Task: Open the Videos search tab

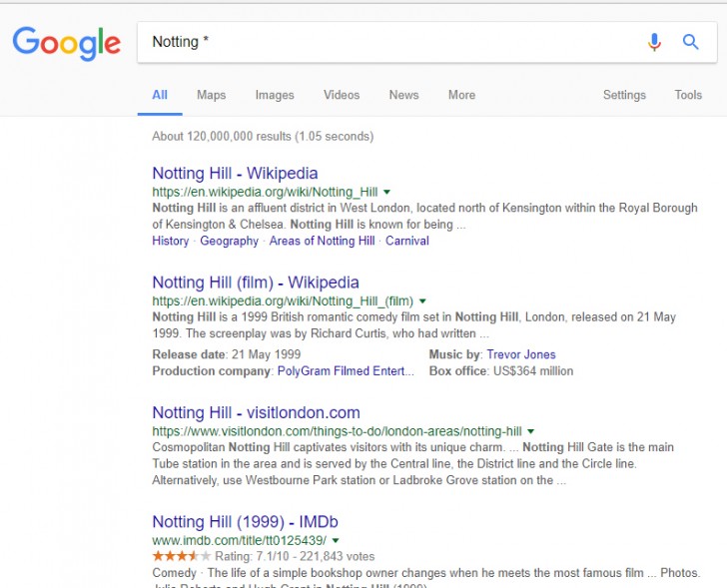Action: tap(342, 95)
